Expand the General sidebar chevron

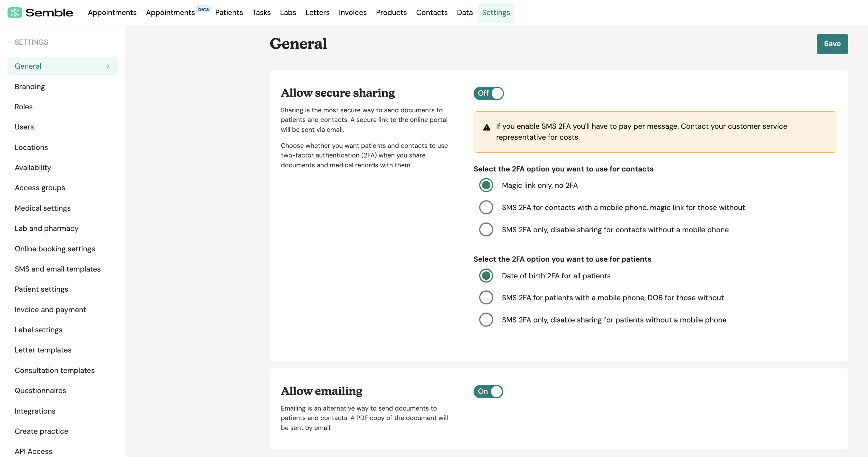(x=108, y=66)
